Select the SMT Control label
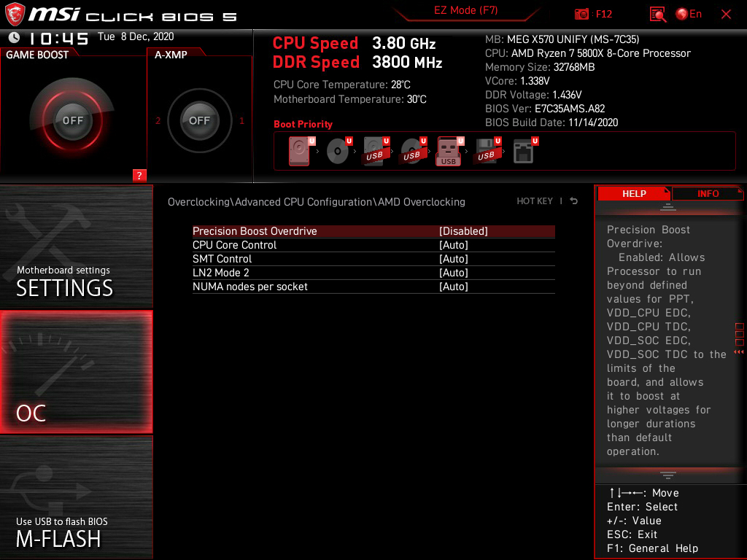The width and height of the screenshot is (747, 560). pos(222,259)
